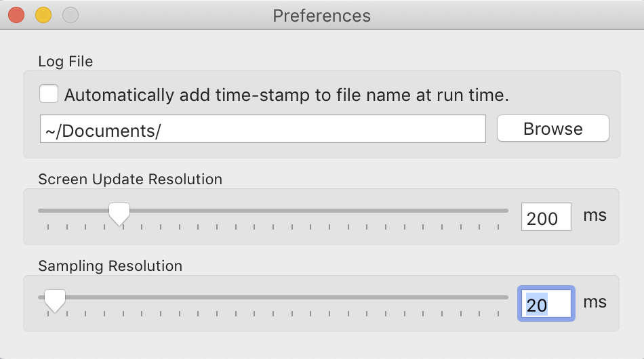
Task: Click the ms unit beside the 20 field
Action: tap(595, 302)
